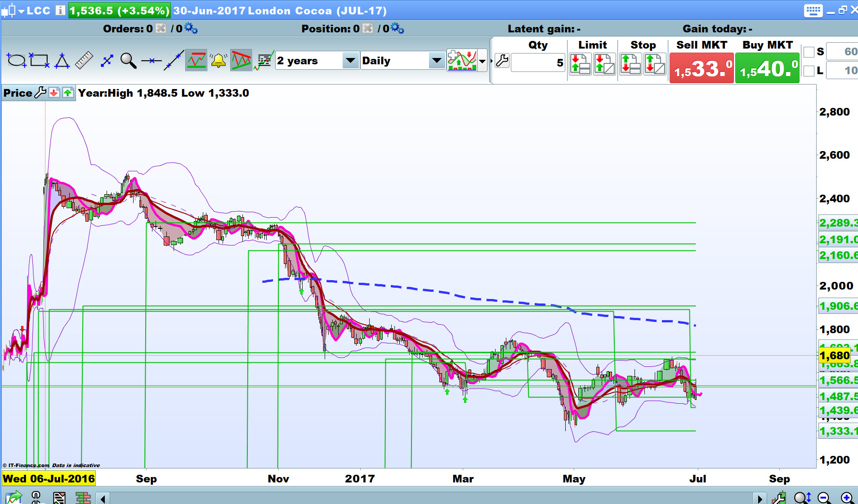Enable the L limit checkbox

[x=809, y=71]
